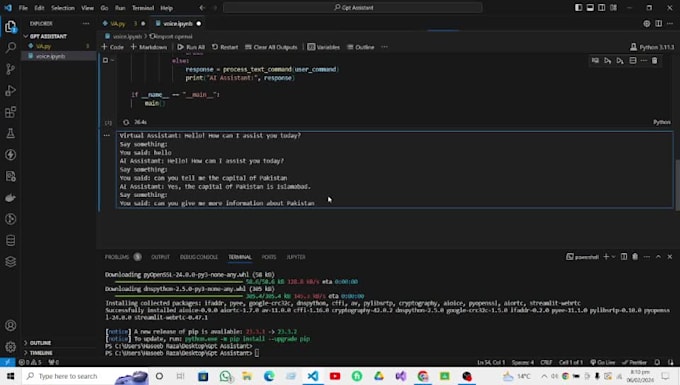Create a new terminal with plus icon
Image resolution: width=680 pixels, height=385 pixels.
pos(606,257)
